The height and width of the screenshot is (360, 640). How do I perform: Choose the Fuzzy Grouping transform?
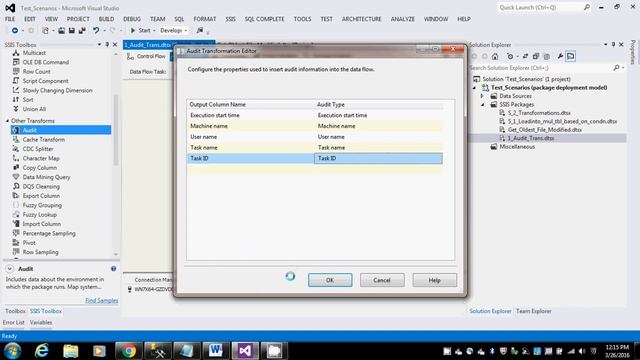[42, 205]
